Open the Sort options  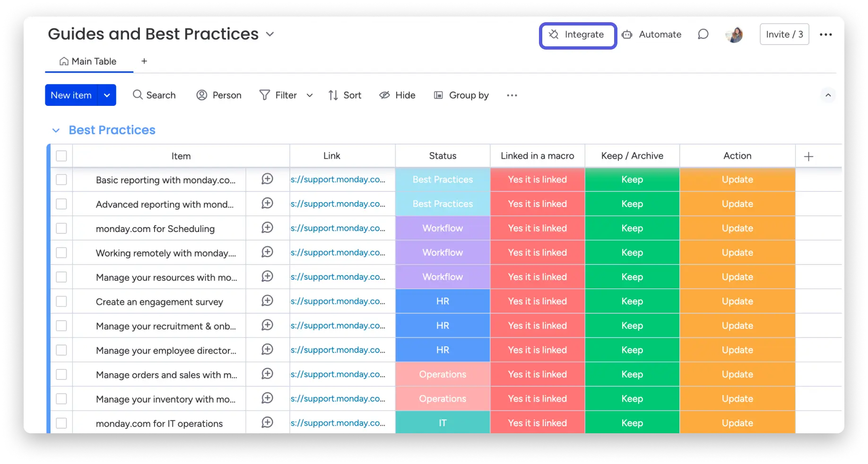(345, 95)
